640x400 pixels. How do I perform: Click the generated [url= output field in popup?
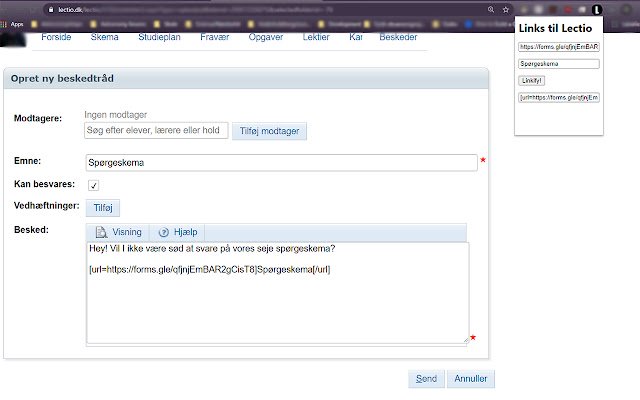click(559, 98)
